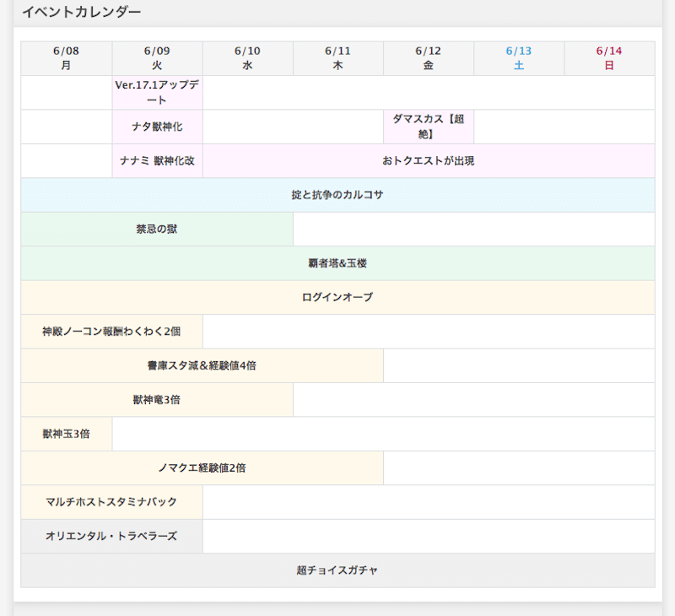Click the おトクエストが出現 event bar
Viewport: 675px width, 616px height.
coord(429,160)
